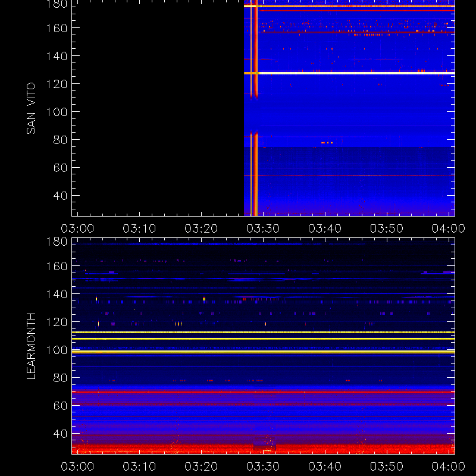Click the 03:40 time label under the SAN VITO plot

[325, 228]
